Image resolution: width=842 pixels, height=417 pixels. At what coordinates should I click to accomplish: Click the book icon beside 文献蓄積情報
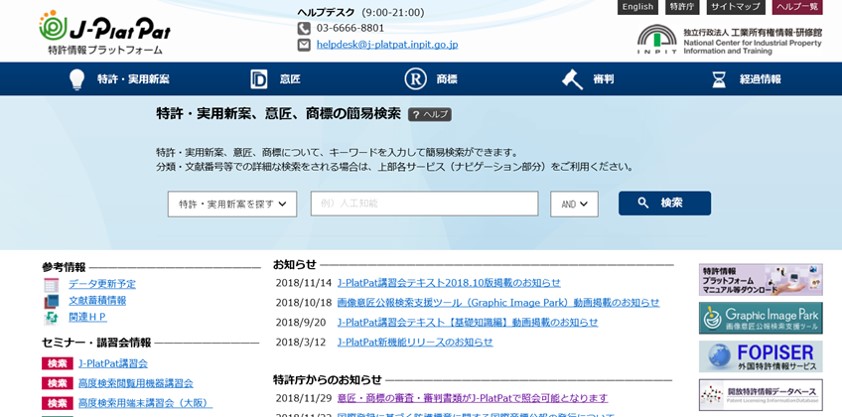(x=52, y=301)
